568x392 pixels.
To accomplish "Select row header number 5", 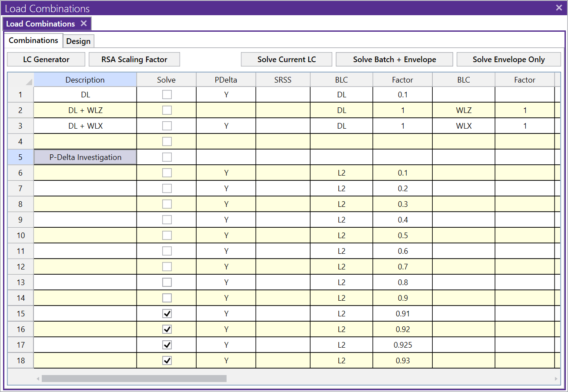I will pos(20,157).
